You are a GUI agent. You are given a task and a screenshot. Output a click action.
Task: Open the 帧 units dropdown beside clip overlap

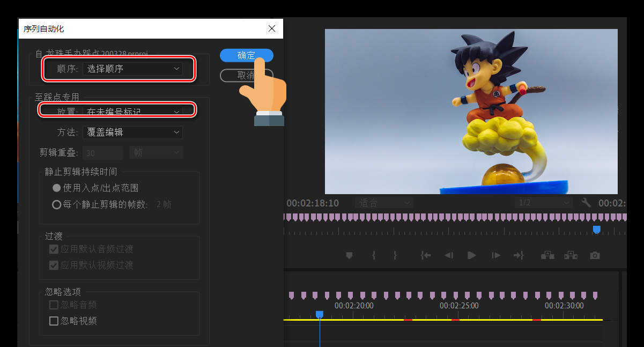pos(156,153)
